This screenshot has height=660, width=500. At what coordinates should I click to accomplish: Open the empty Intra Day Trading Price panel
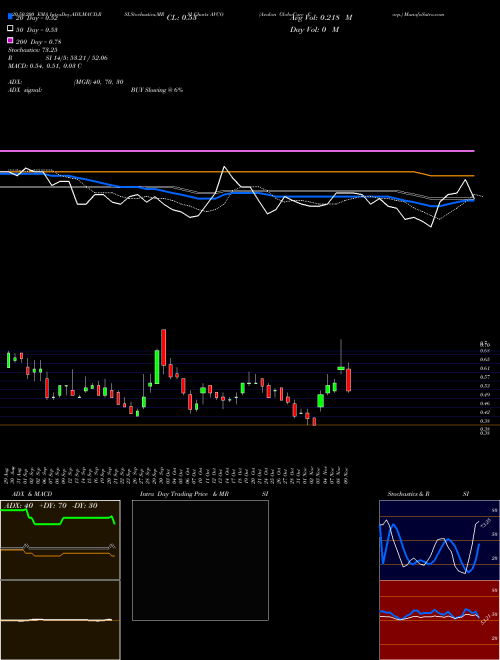click(x=200, y=560)
